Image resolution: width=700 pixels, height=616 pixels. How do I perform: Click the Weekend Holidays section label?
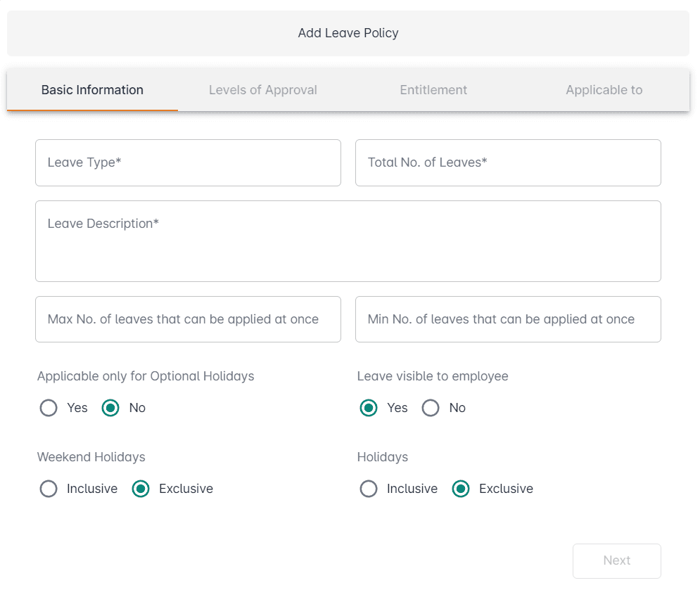(x=91, y=457)
